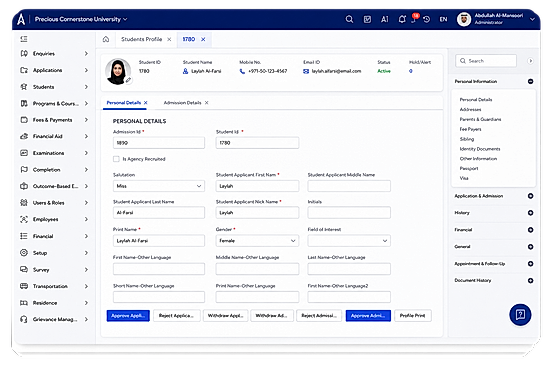Click the AI assistant icon
552x368 pixels.
coord(385,19)
